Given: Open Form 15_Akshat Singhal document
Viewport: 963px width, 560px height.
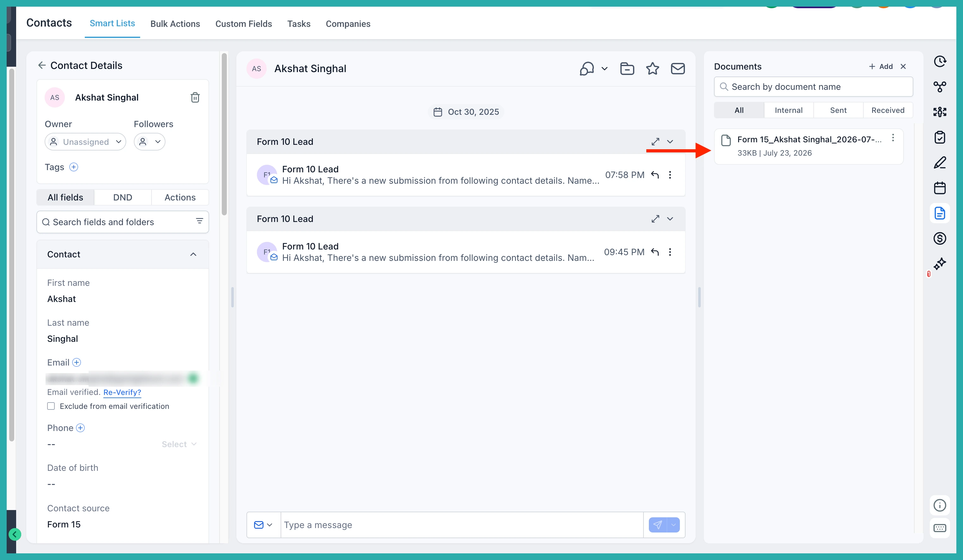Looking at the screenshot, I should 809,146.
